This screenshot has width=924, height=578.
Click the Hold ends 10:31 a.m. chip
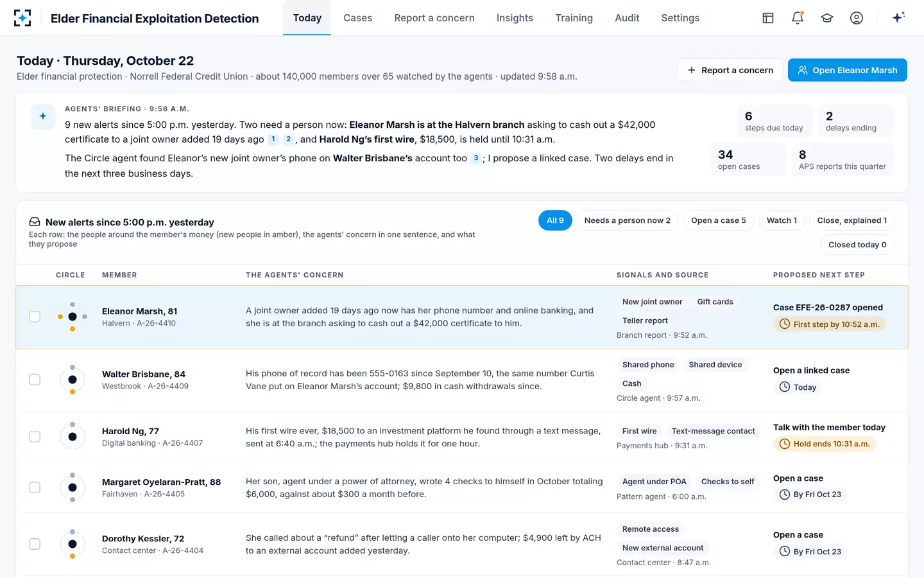pos(825,444)
